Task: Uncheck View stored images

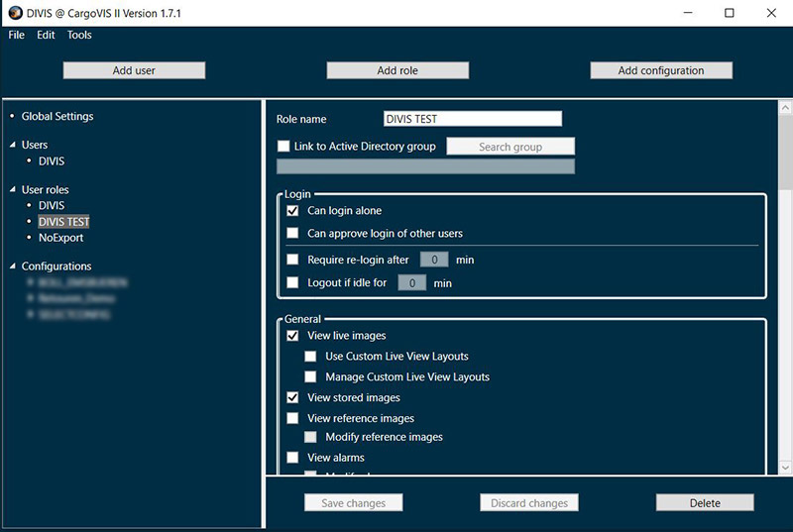Action: tap(292, 397)
